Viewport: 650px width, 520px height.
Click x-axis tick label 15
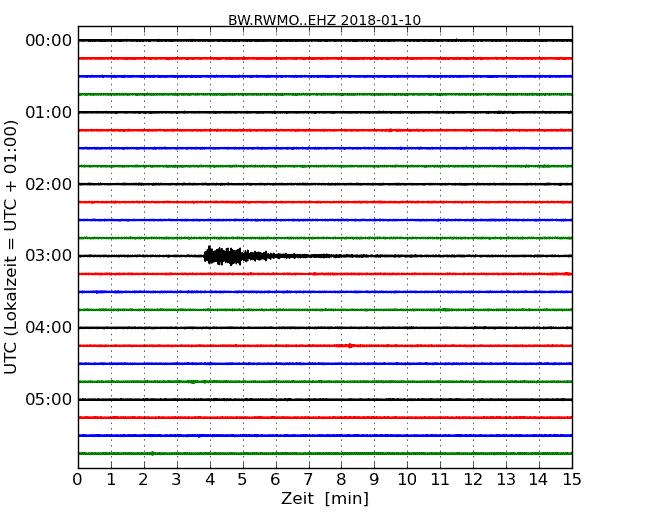point(572,480)
